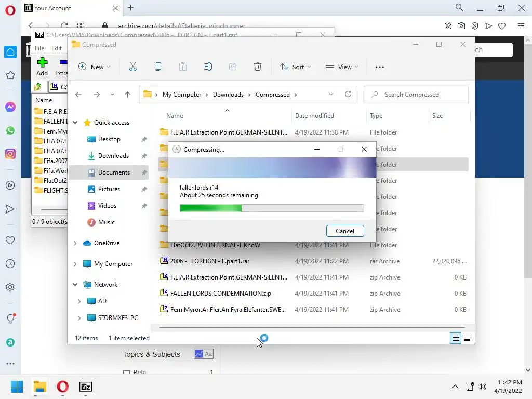
Task: Open the See more ellipsis menu
Action: click(x=380, y=67)
